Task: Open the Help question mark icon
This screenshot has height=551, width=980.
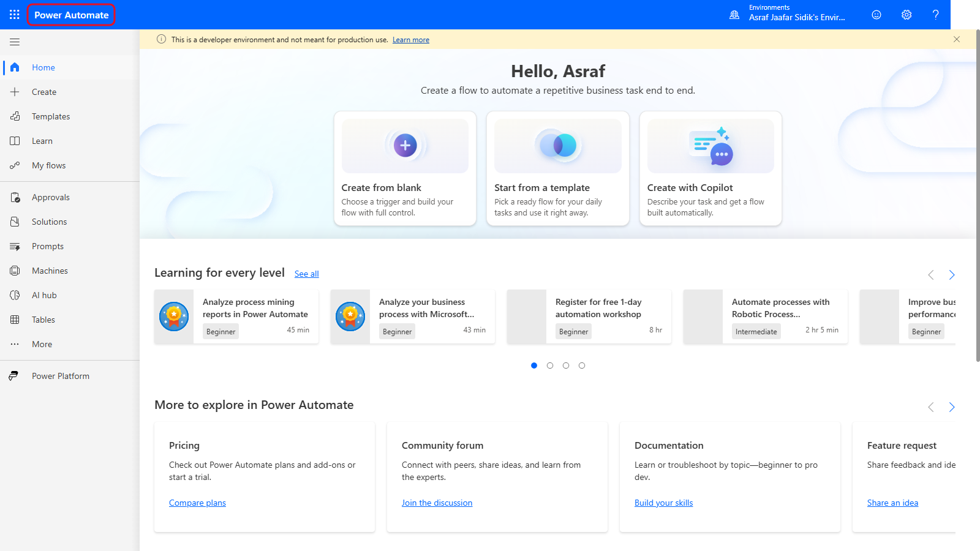Action: [935, 15]
